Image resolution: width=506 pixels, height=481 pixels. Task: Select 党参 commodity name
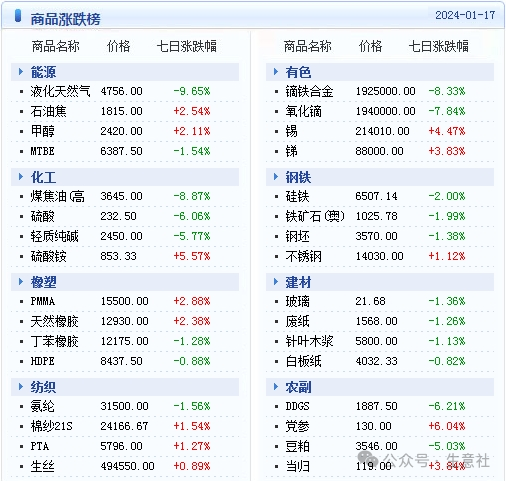(297, 426)
